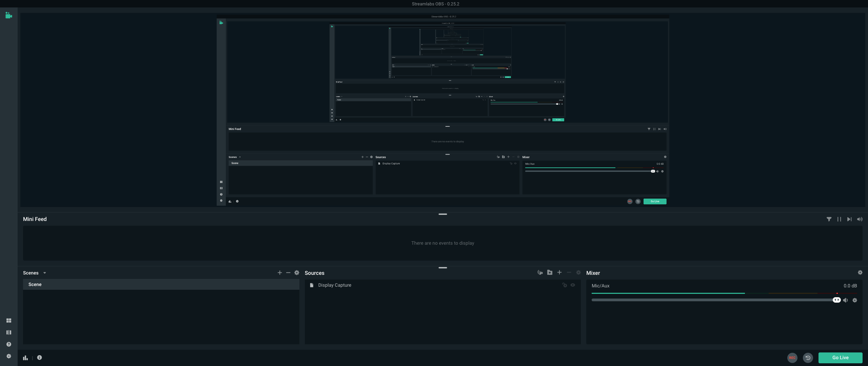Open Studio Mode columns icon in sidebar
Image resolution: width=868 pixels, height=366 pixels.
point(9,332)
